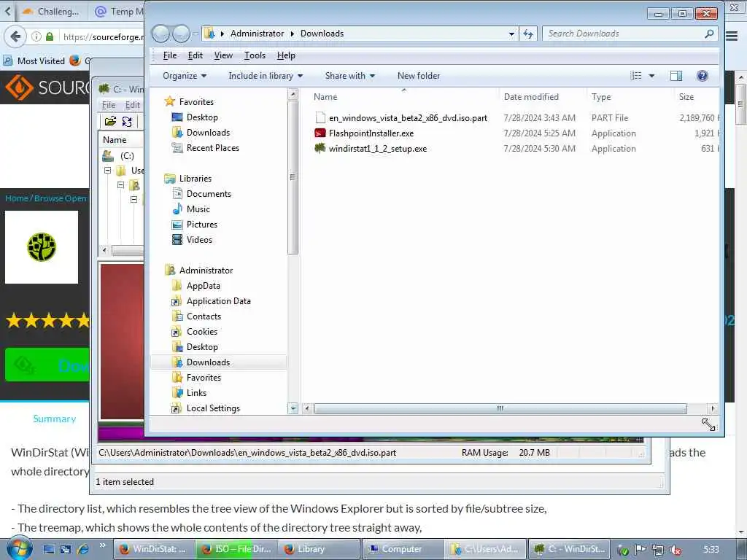The image size is (747, 560).
Task: Click the Favorites star icon in navigation pane
Action: click(x=169, y=101)
